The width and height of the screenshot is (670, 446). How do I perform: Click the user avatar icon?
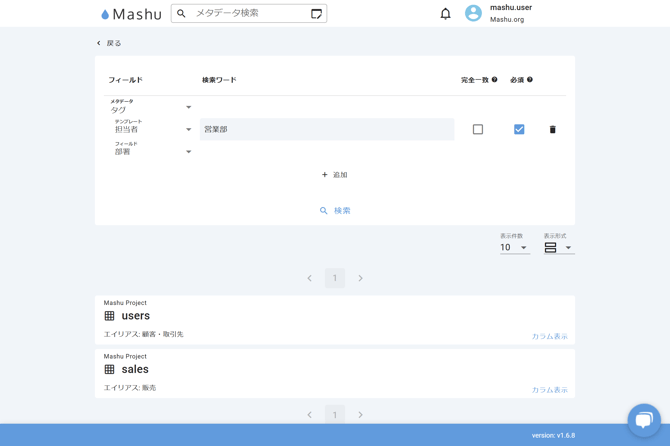tap(473, 14)
